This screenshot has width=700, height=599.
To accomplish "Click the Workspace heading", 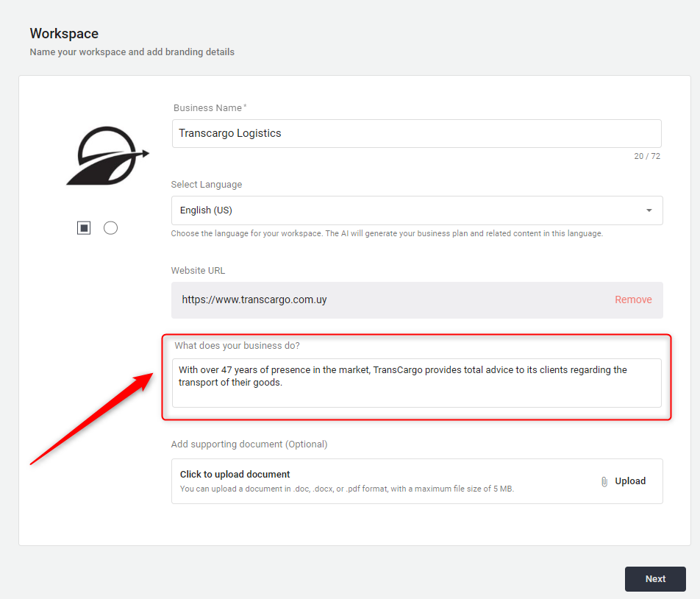I will pyautogui.click(x=64, y=34).
